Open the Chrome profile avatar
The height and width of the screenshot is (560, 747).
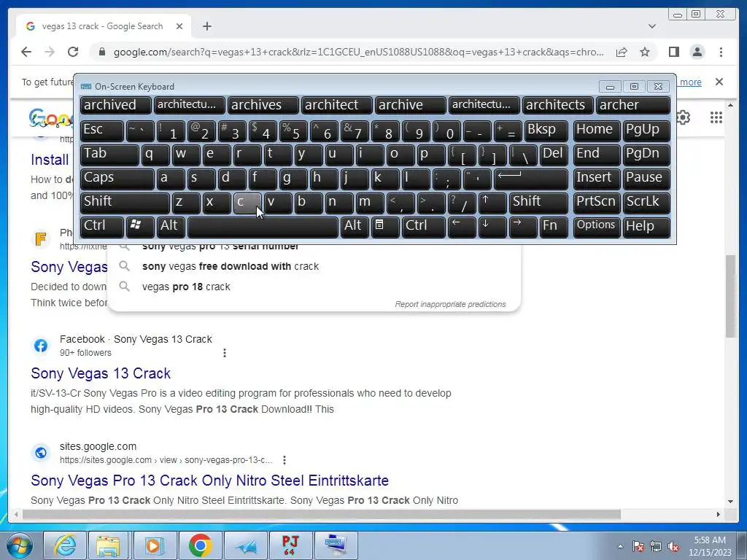click(x=697, y=52)
